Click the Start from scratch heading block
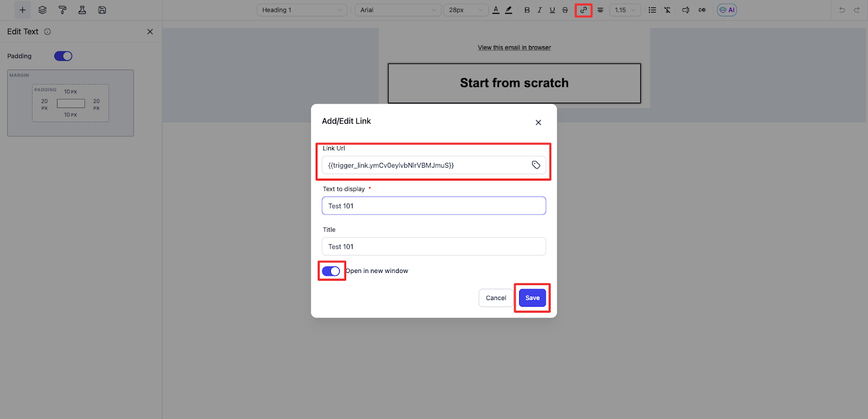868x419 pixels. point(514,83)
